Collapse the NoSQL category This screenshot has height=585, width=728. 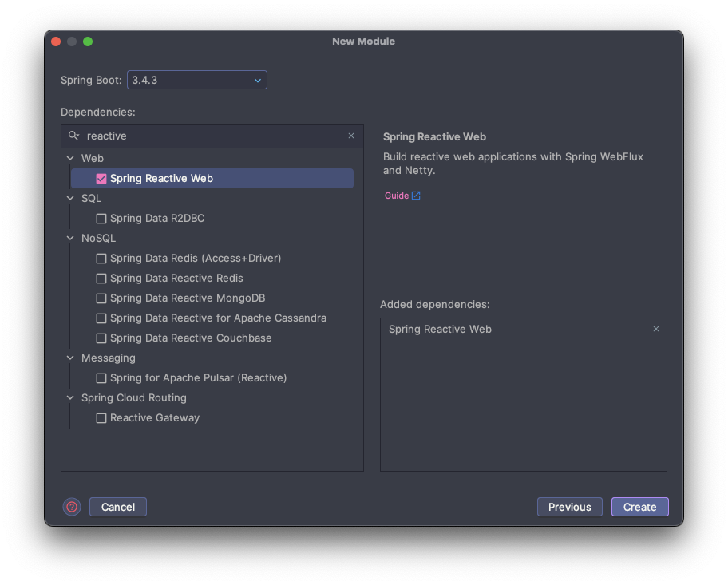point(70,239)
